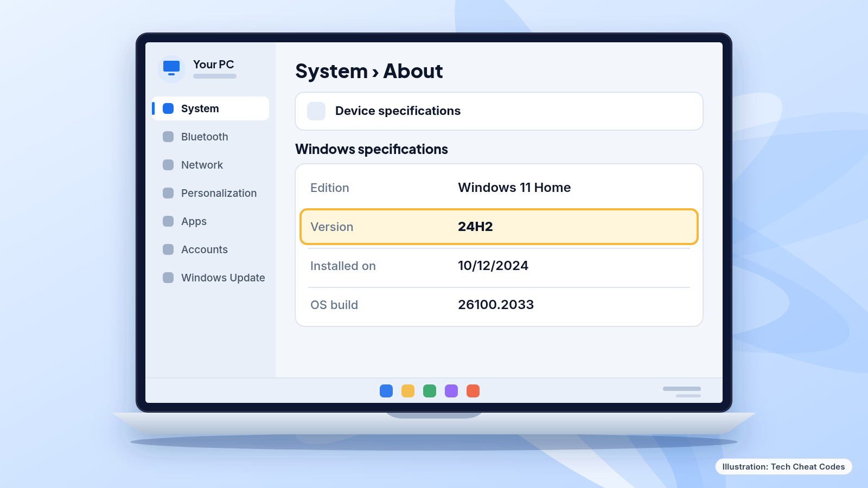868x488 pixels.
Task: Click About in the breadcrumb title
Action: (x=413, y=71)
